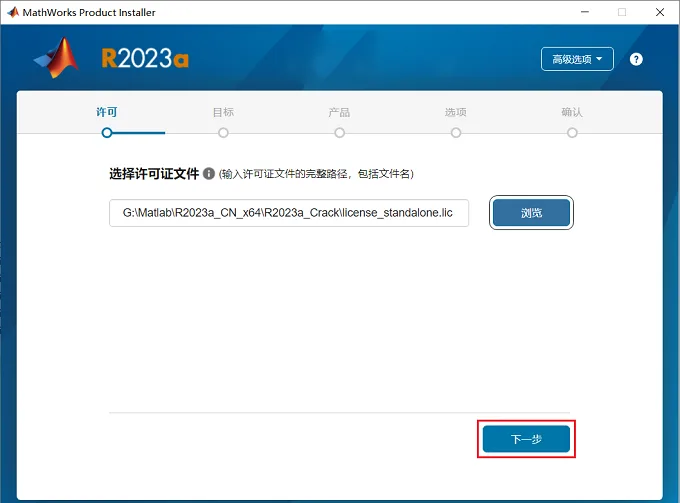680x503 pixels.
Task: Select the 选项 step tab
Action: (x=455, y=112)
